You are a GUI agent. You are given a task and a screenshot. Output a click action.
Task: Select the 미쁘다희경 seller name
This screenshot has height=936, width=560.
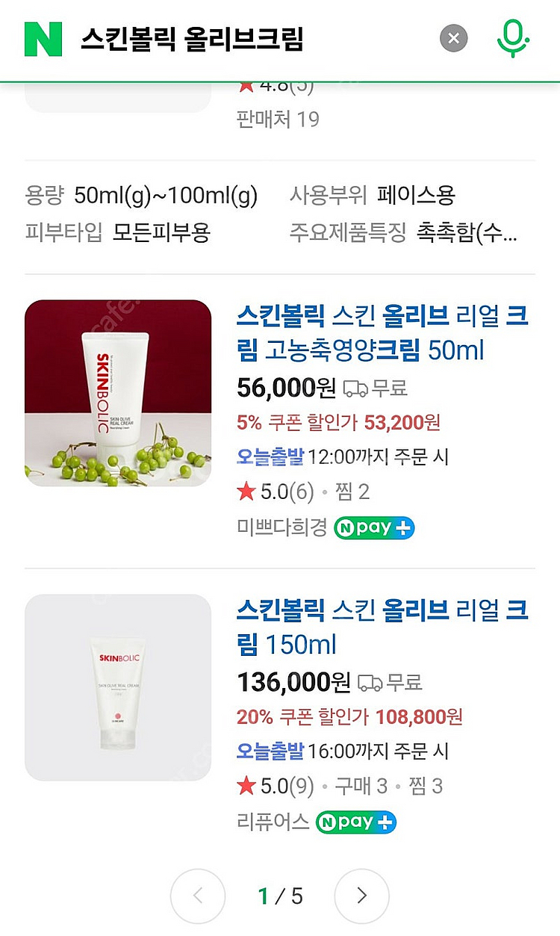[x=281, y=528]
